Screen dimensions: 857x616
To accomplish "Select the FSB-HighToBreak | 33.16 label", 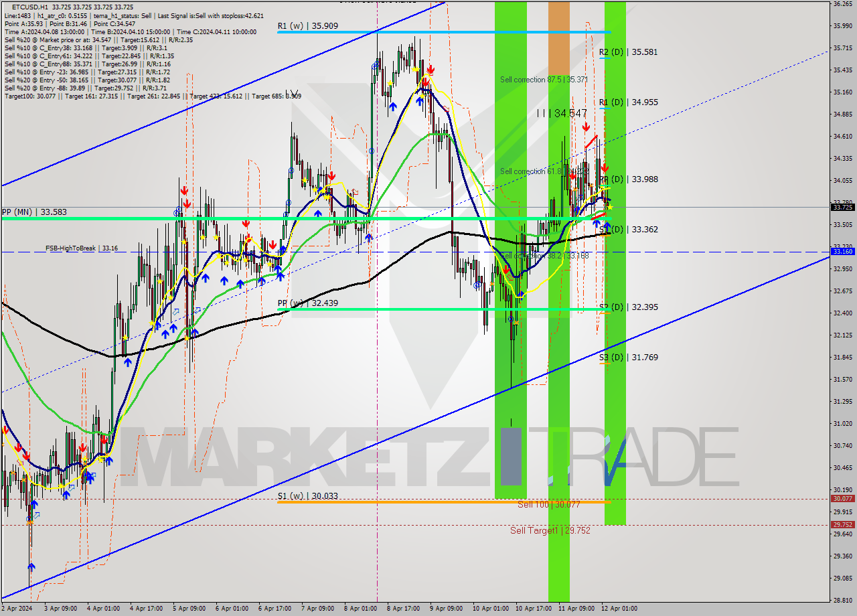I will click(x=82, y=248).
